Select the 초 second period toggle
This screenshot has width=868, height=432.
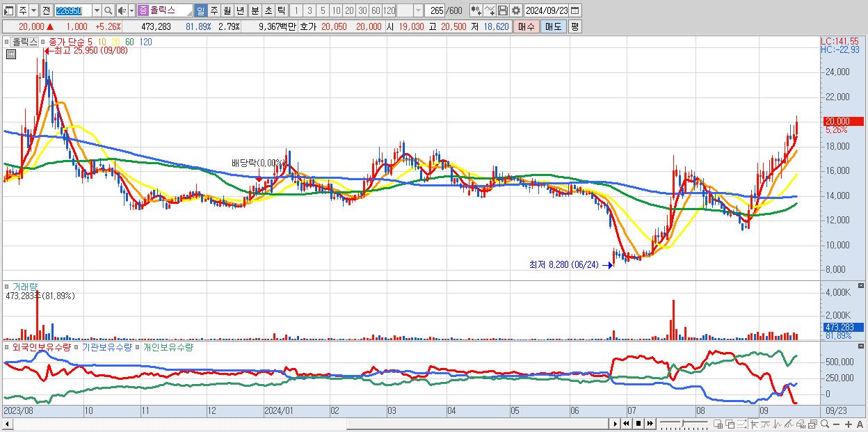click(x=268, y=10)
